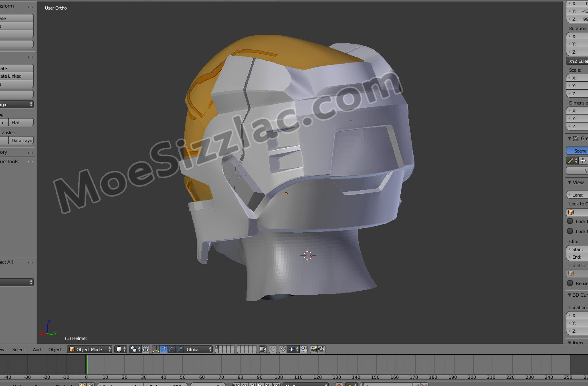Click the User Ortho view label
The width and height of the screenshot is (588, 386).
(x=56, y=8)
